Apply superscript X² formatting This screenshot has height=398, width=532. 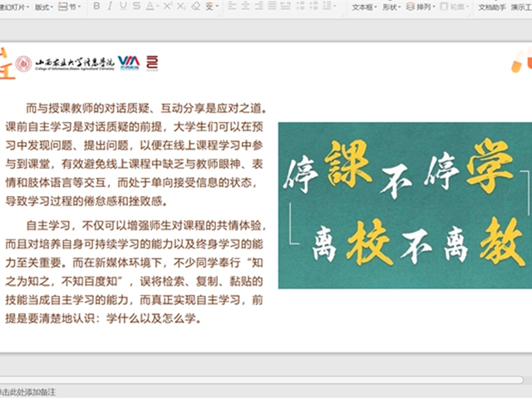coord(168,6)
